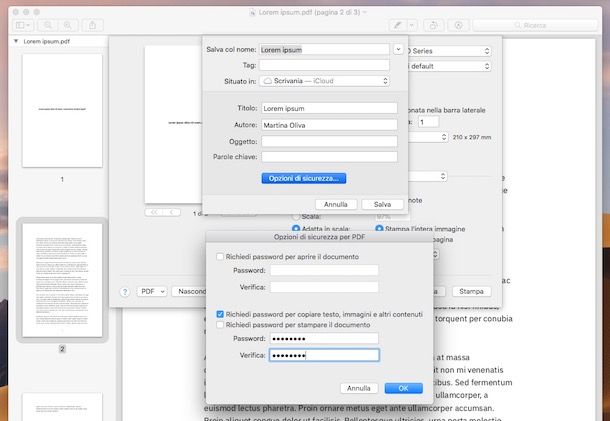This screenshot has width=610, height=421.
Task: Open the printer Series dropdown
Action: point(449,51)
